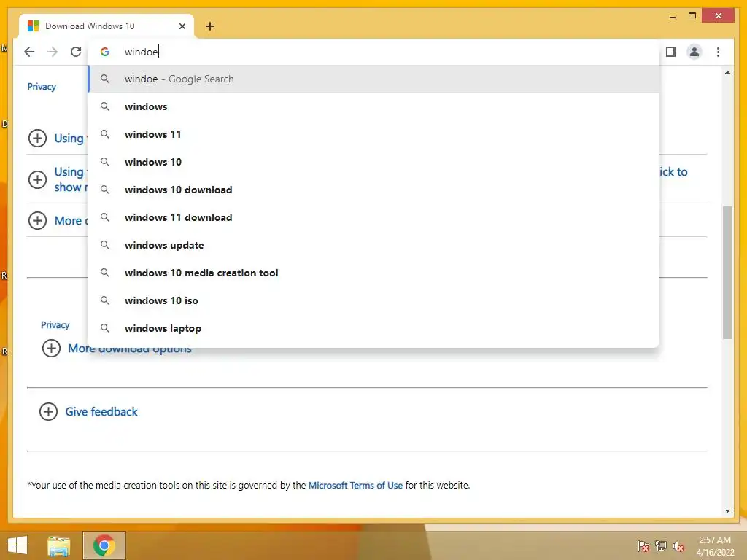The image size is (747, 560).
Task: Expand the 'Using ... show' section plus icon
Action: tap(38, 179)
